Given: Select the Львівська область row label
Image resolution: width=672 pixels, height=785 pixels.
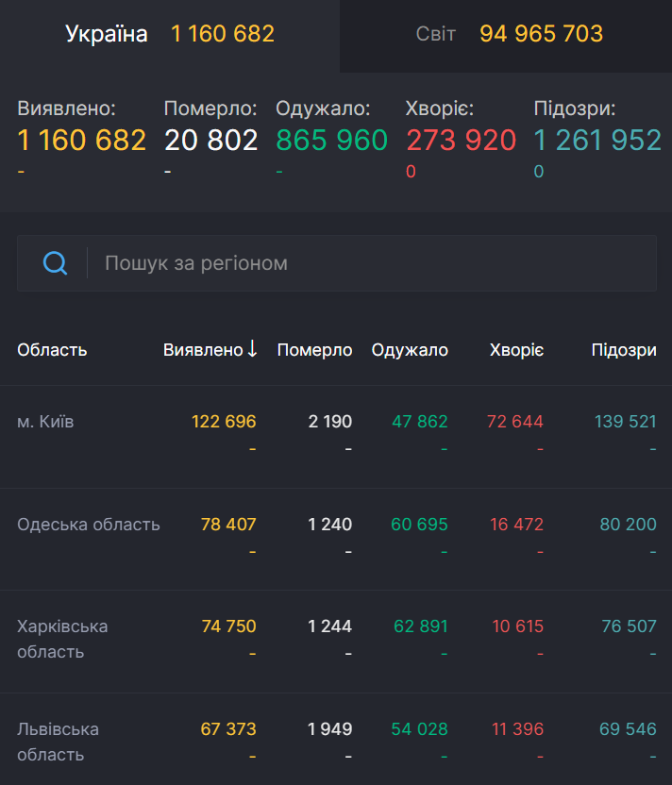Looking at the screenshot, I should [59, 742].
